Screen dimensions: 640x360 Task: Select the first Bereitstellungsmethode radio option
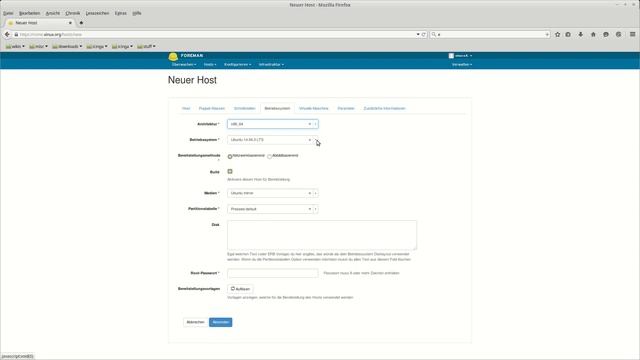pos(230,156)
